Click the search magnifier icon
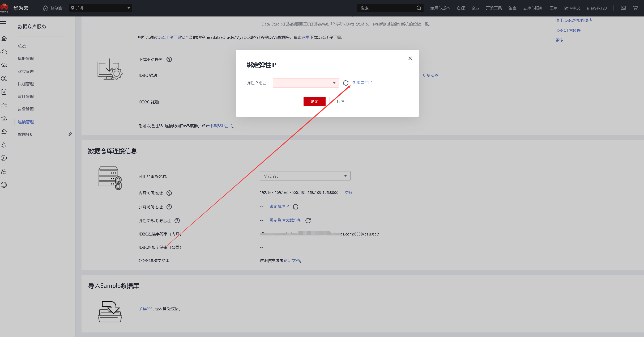 [x=419, y=8]
